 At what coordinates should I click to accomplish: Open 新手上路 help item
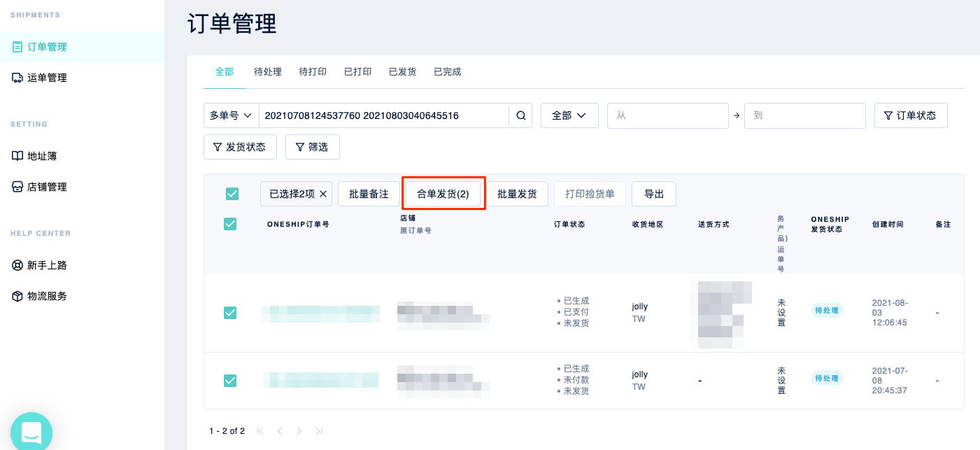(x=82, y=265)
